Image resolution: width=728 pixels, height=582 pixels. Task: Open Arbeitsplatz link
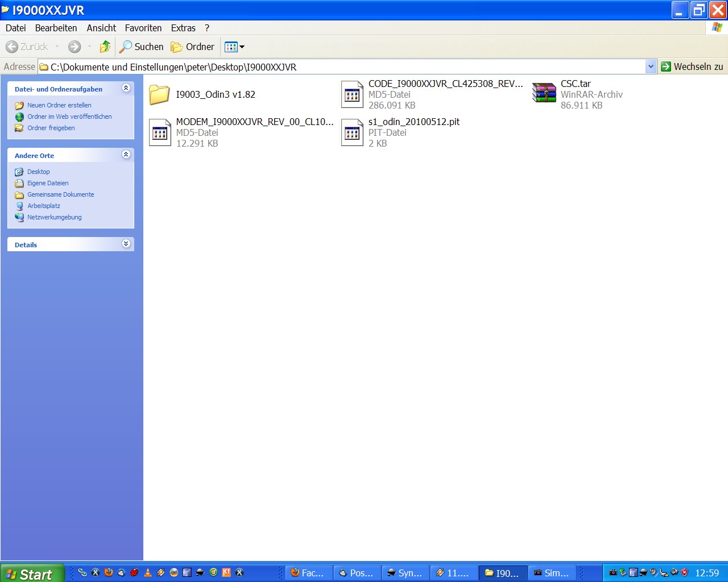click(x=44, y=206)
